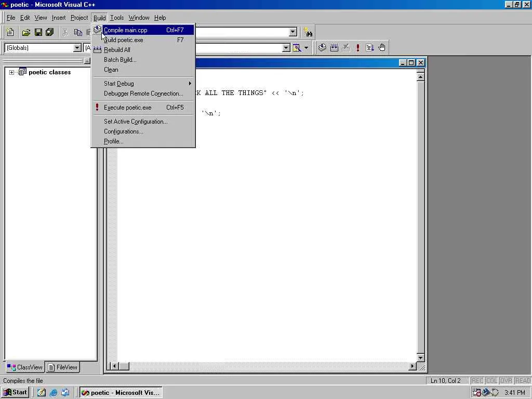Click the horizontal scrollbar thumb in the editor
The width and height of the screenshot is (532, 399).
pyautogui.click(x=124, y=366)
